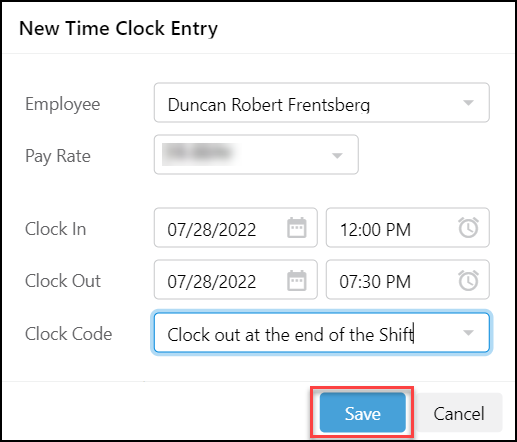Open the Clock In calendar date picker icon
Viewport: 517px width, 442px height.
tap(297, 228)
